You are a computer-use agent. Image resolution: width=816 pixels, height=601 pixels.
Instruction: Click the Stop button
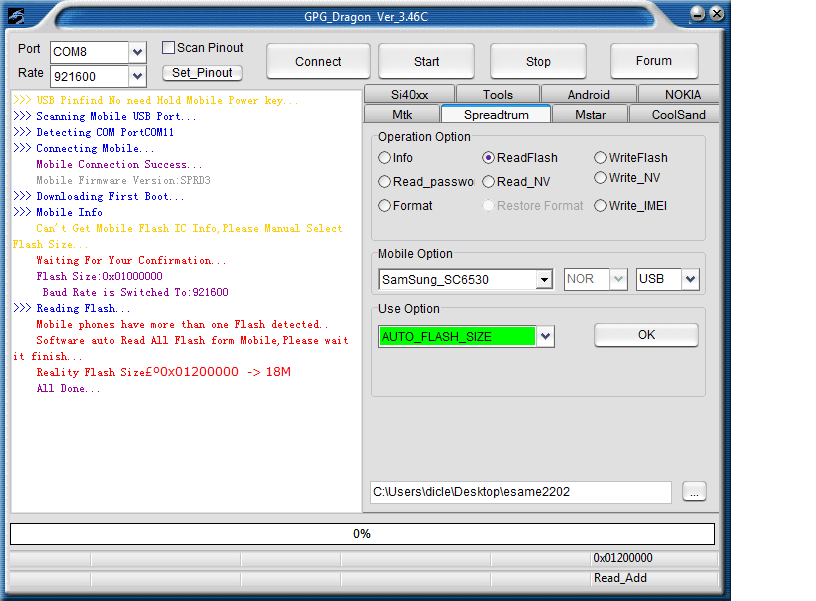(538, 61)
